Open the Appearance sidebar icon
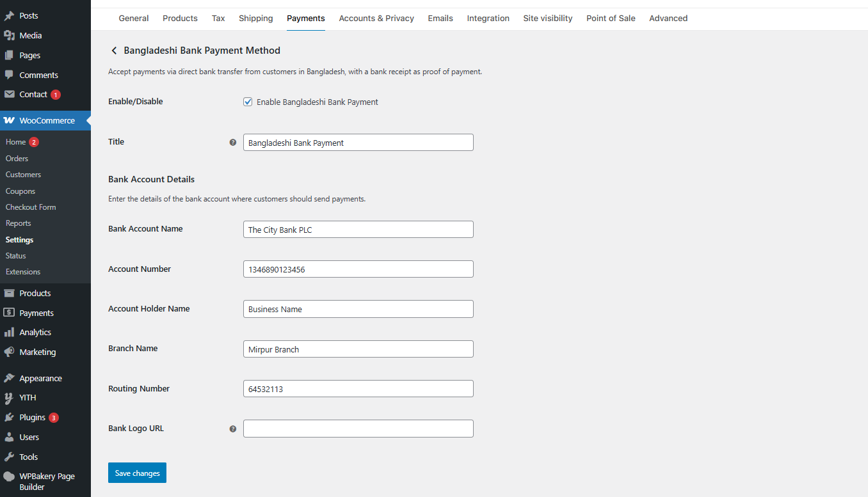 click(9, 377)
